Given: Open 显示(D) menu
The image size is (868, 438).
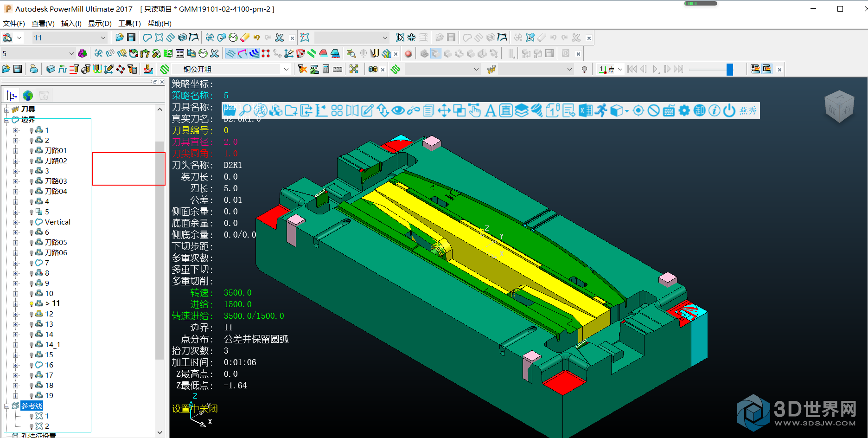Looking at the screenshot, I should click(100, 23).
